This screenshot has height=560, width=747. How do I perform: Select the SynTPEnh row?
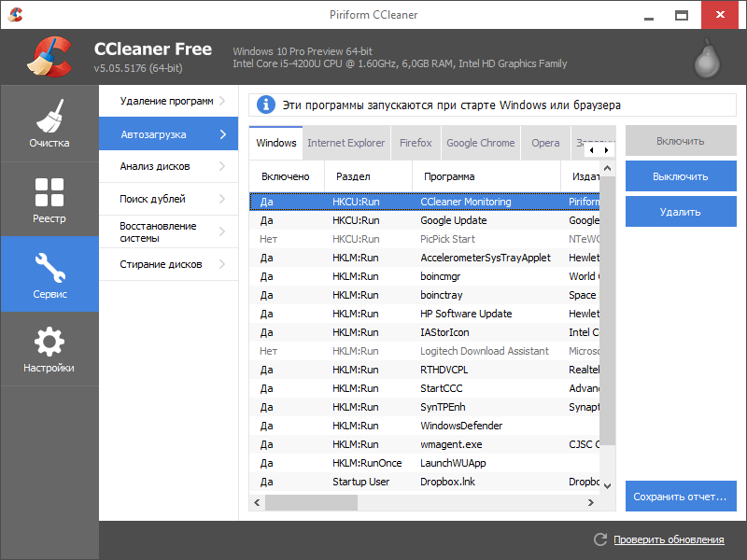(425, 407)
